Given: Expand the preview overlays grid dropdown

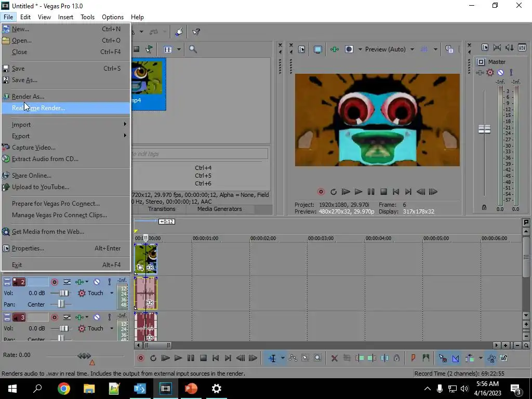Looking at the screenshot, I should [x=435, y=49].
